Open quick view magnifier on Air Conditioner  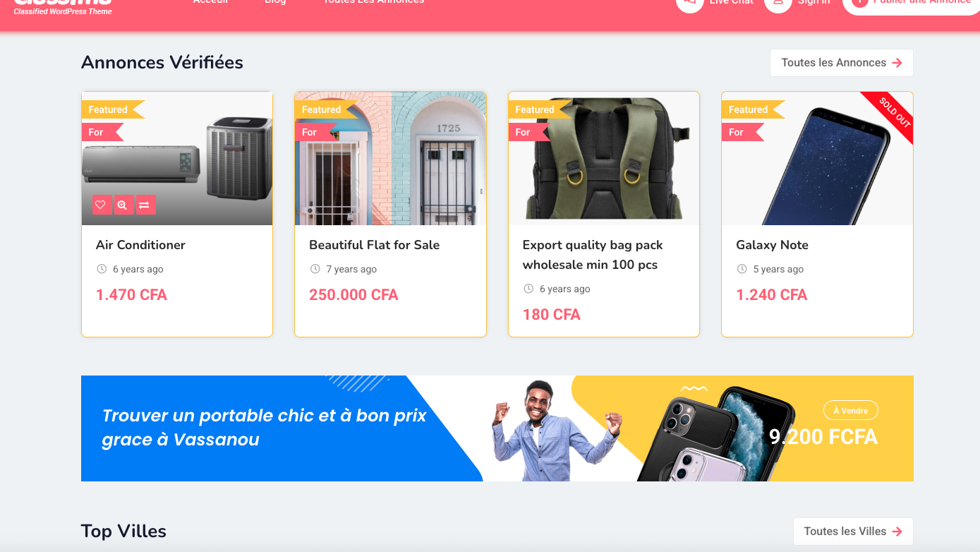[x=122, y=205]
